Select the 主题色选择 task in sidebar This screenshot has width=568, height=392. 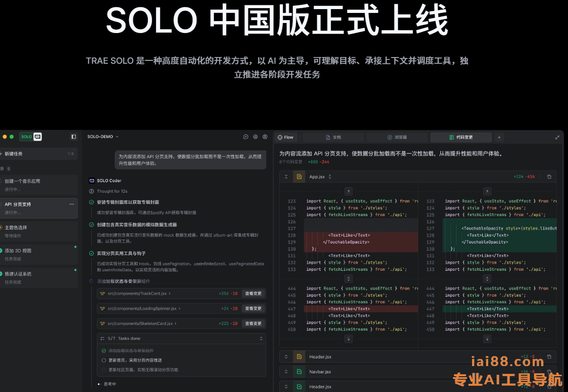pos(16,228)
